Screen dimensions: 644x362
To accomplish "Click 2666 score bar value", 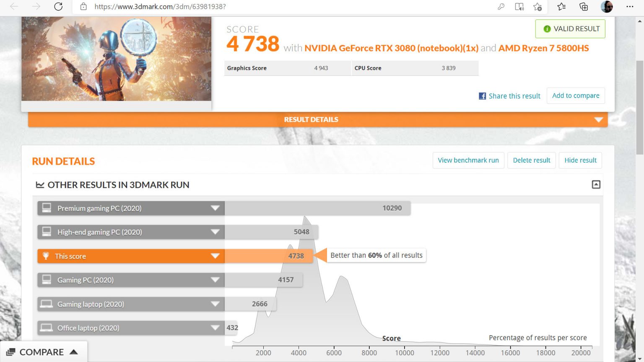I will 260,304.
